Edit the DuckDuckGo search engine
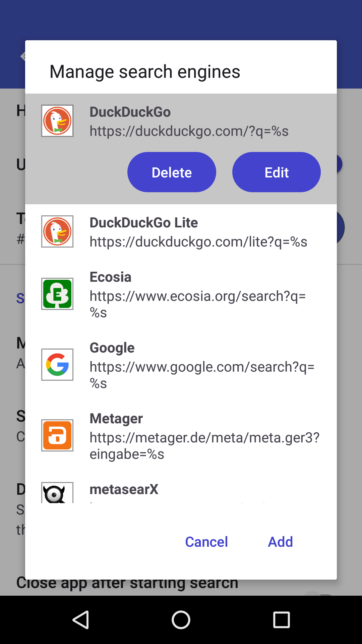The height and width of the screenshot is (644, 362). click(277, 172)
